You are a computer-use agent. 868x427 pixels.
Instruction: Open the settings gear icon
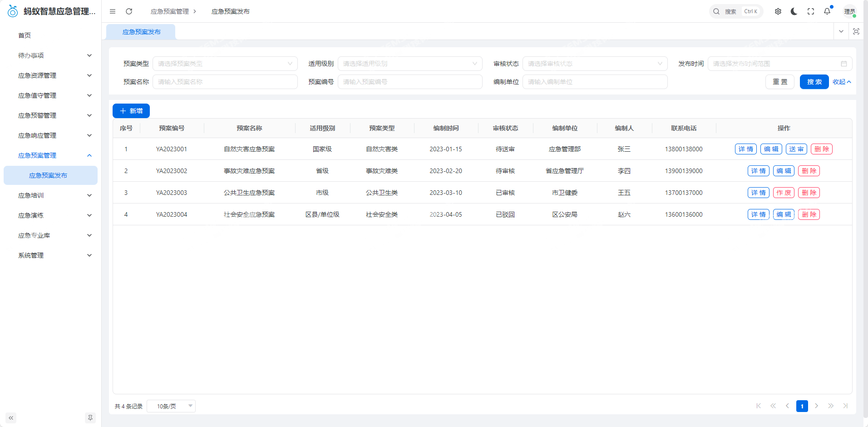tap(778, 11)
